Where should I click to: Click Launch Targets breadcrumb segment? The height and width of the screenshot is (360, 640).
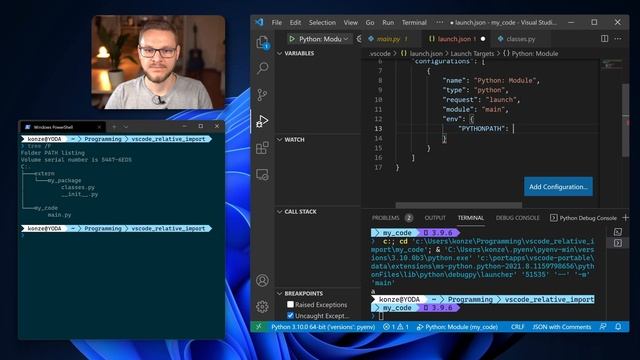(x=472, y=53)
